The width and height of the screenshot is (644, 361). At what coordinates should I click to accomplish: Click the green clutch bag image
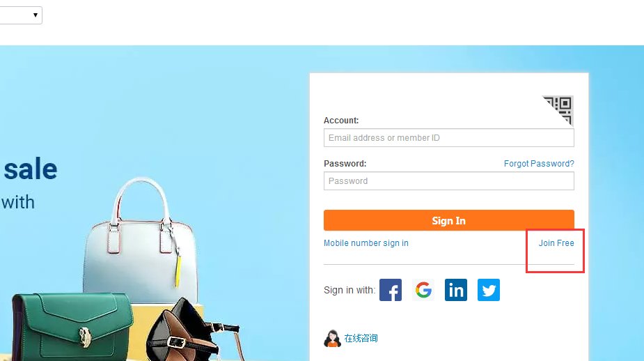[x=73, y=325]
